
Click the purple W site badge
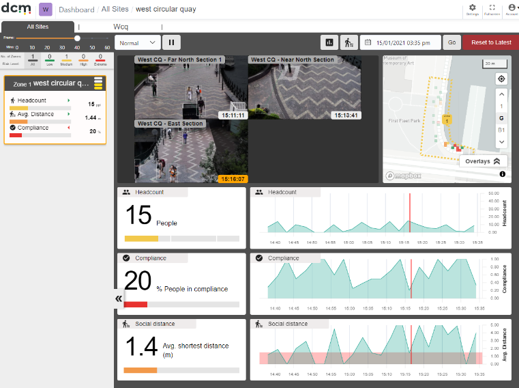pos(46,9)
